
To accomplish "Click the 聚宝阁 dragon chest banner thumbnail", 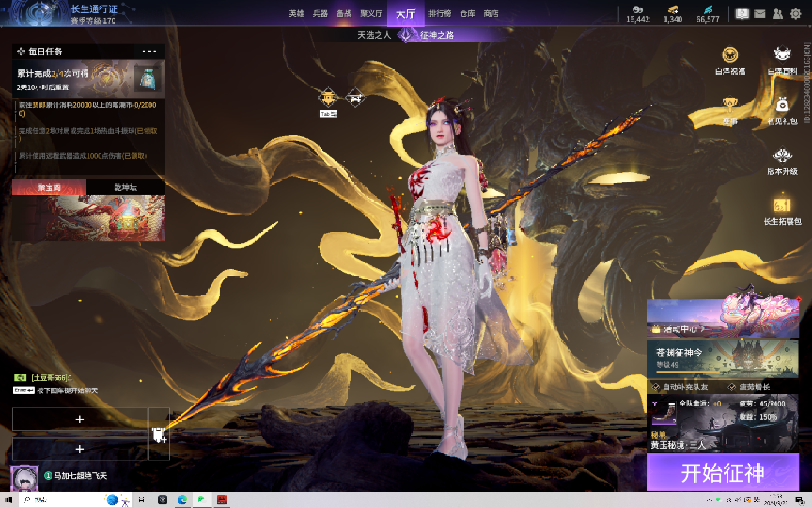I will pyautogui.click(x=88, y=218).
